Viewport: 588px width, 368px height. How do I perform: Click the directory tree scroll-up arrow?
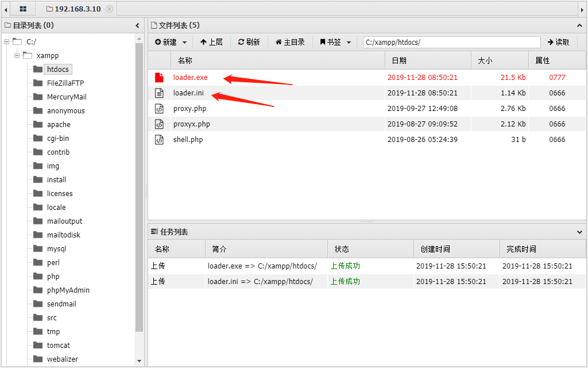coord(139,39)
